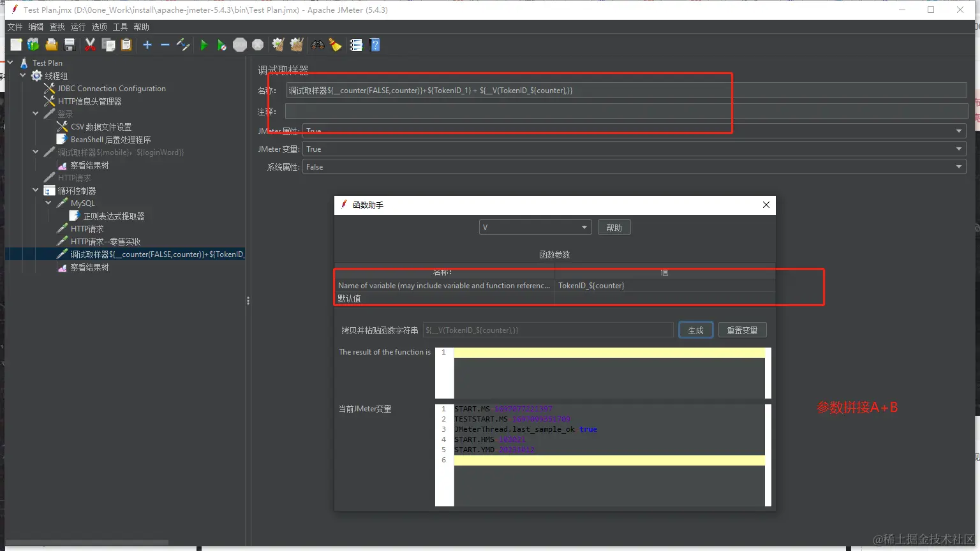Click the TokenID_${counter} value cell
Image resolution: width=980 pixels, height=551 pixels.
[x=665, y=286]
